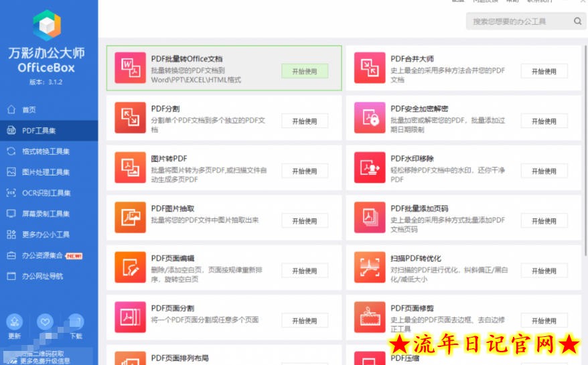Click the heart favorite icon in sidebar
588x365 pixels.
pyautogui.click(x=45, y=322)
